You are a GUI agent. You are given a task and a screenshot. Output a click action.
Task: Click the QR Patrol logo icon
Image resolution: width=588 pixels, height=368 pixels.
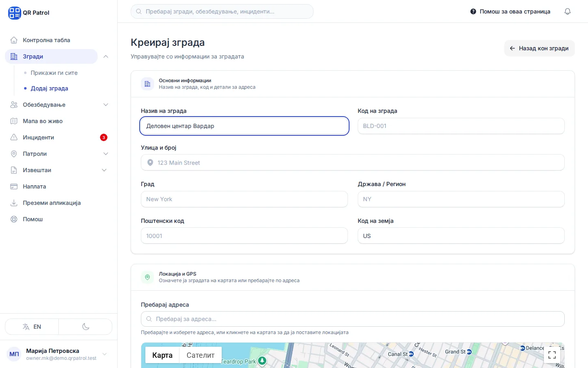pos(14,13)
